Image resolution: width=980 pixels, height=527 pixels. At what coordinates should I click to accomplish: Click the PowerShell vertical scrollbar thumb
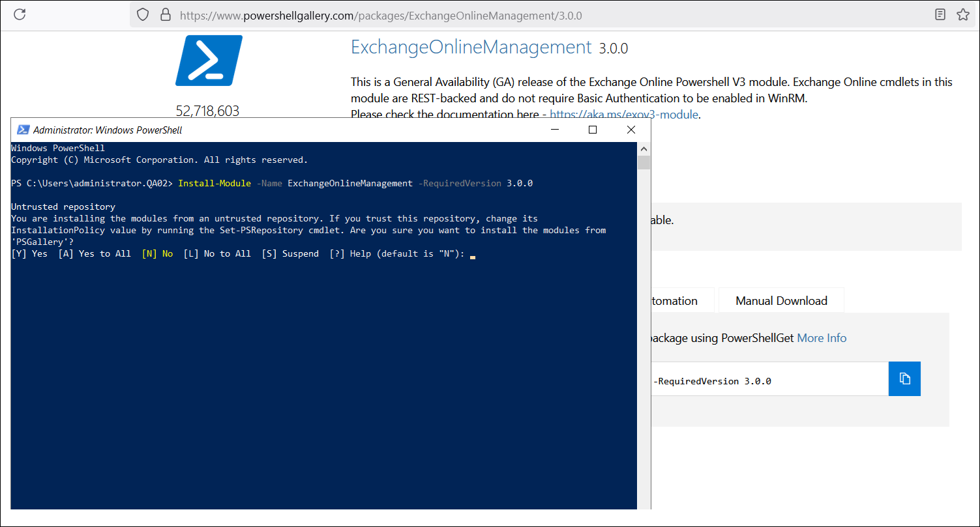tap(644, 162)
